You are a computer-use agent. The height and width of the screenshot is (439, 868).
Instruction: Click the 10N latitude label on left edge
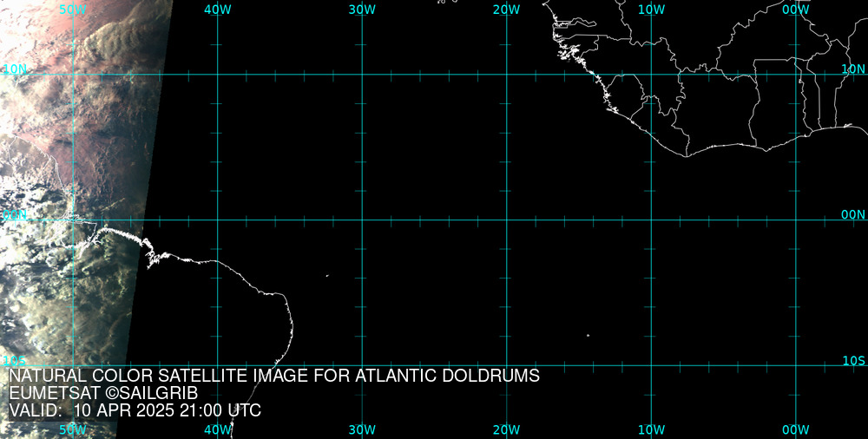(x=15, y=69)
